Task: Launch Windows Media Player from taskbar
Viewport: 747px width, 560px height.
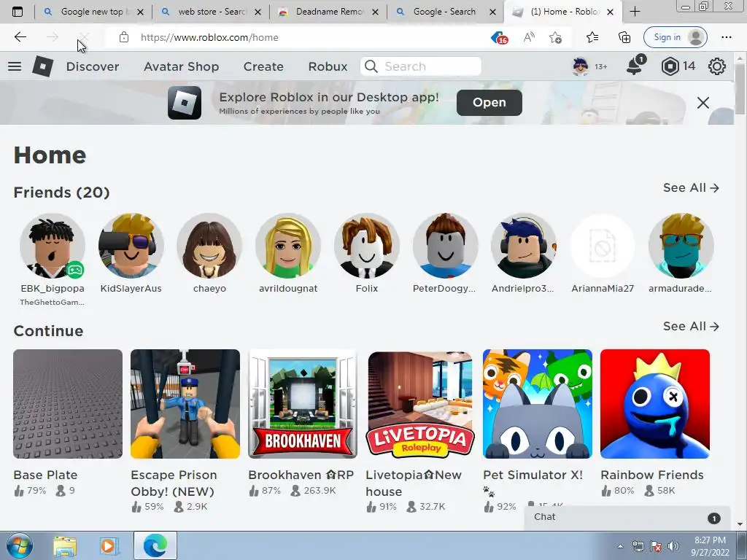Action: 108,545
